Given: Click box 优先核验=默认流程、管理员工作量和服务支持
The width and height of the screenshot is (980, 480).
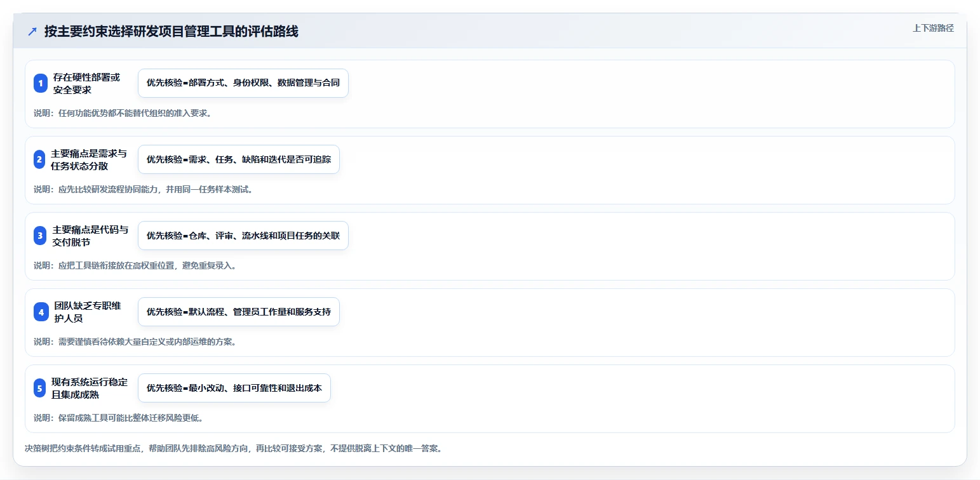Looking at the screenshot, I should pos(239,312).
